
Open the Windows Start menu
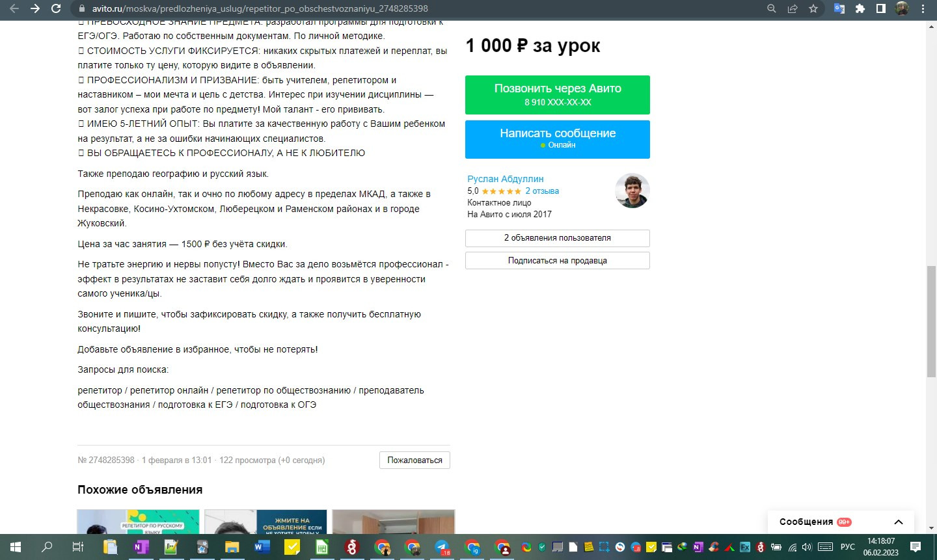coord(16,547)
